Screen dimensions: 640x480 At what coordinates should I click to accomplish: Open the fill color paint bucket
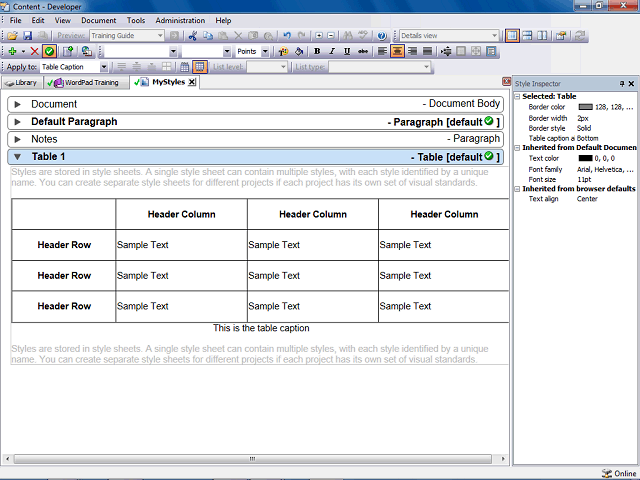pos(299,51)
